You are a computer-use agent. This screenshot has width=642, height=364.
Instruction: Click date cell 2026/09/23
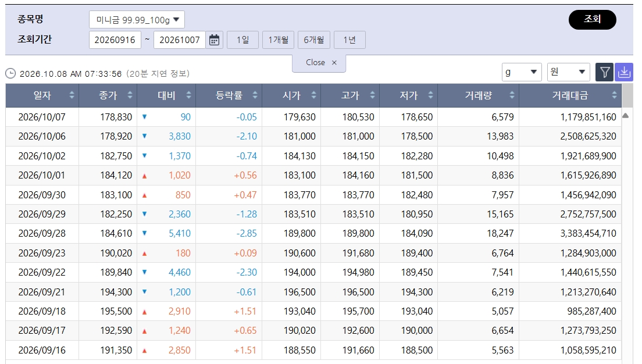pyautogui.click(x=42, y=253)
